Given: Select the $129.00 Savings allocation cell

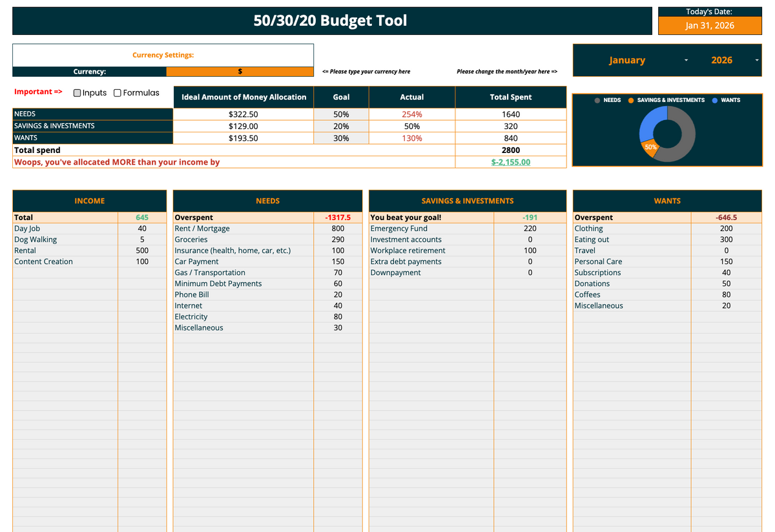Looking at the screenshot, I should tap(243, 127).
